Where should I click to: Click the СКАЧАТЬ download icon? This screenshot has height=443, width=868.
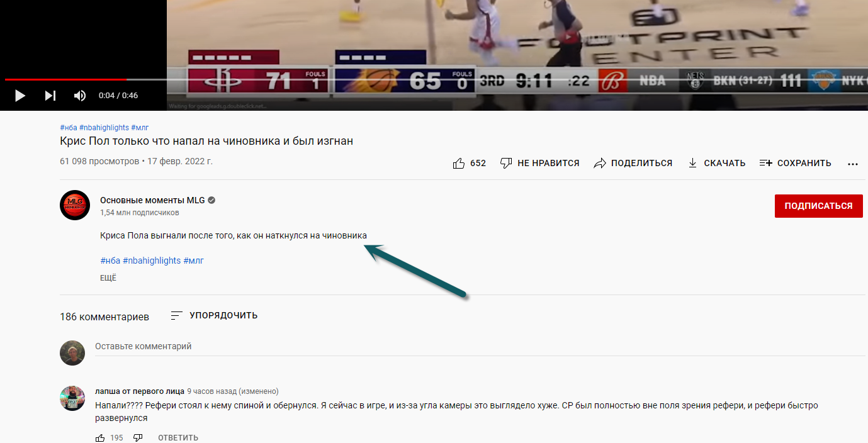pos(692,163)
